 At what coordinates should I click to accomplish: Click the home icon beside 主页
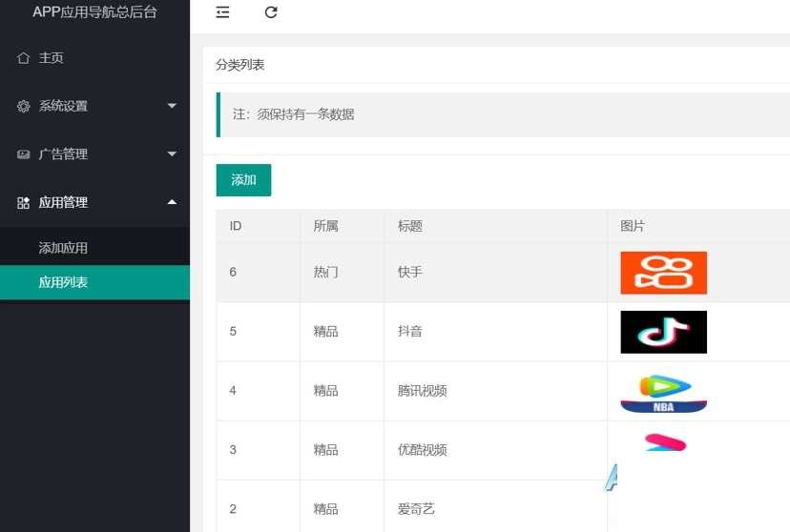(23, 58)
